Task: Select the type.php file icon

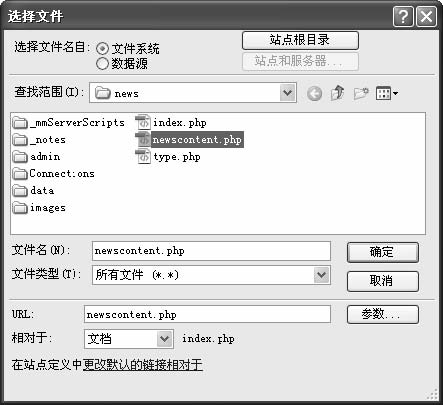Action: pyautogui.click(x=143, y=157)
